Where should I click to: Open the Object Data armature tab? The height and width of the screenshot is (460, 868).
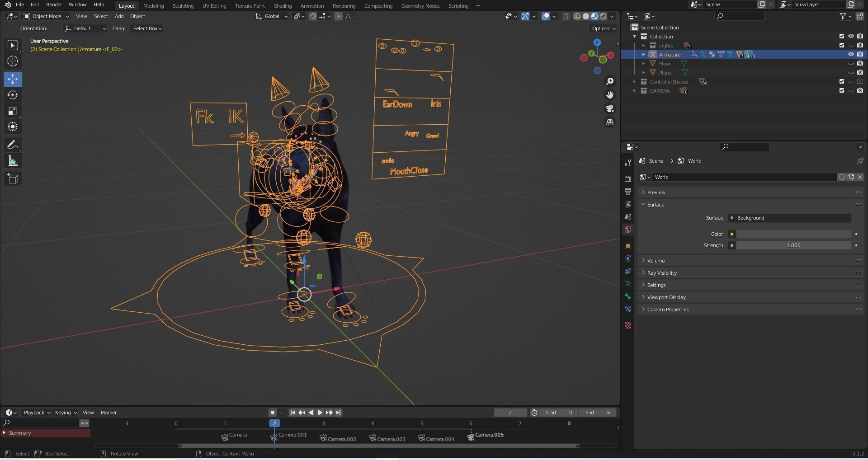click(627, 284)
